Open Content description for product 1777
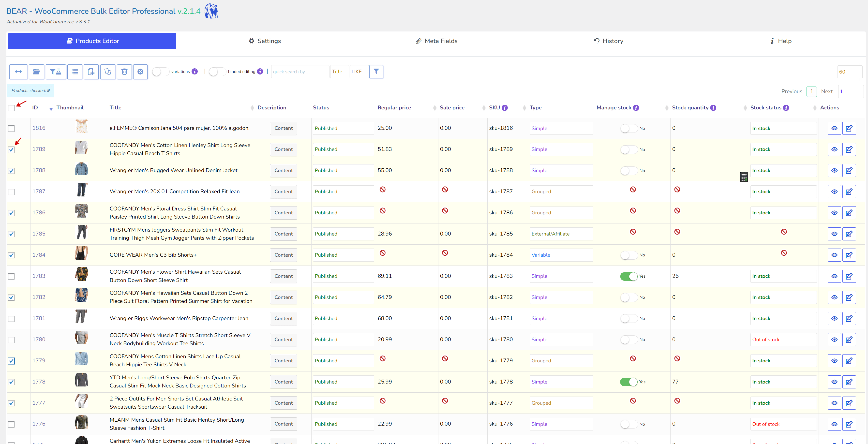 click(x=283, y=403)
